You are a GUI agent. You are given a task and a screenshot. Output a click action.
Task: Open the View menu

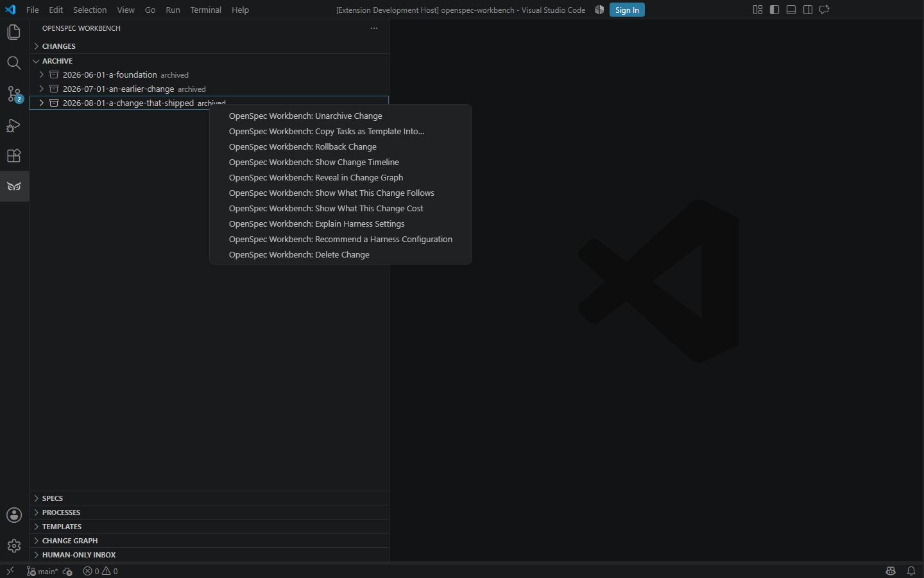coord(126,10)
